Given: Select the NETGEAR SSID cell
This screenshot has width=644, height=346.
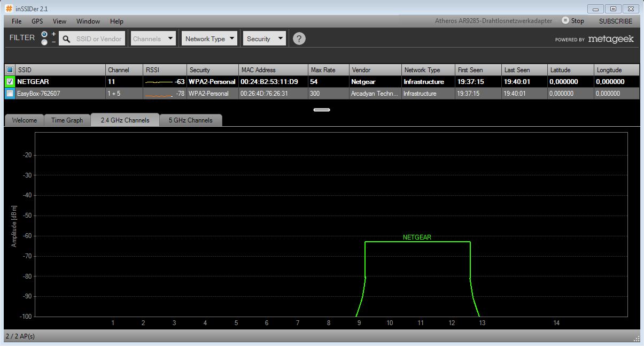Looking at the screenshot, I should (x=60, y=82).
